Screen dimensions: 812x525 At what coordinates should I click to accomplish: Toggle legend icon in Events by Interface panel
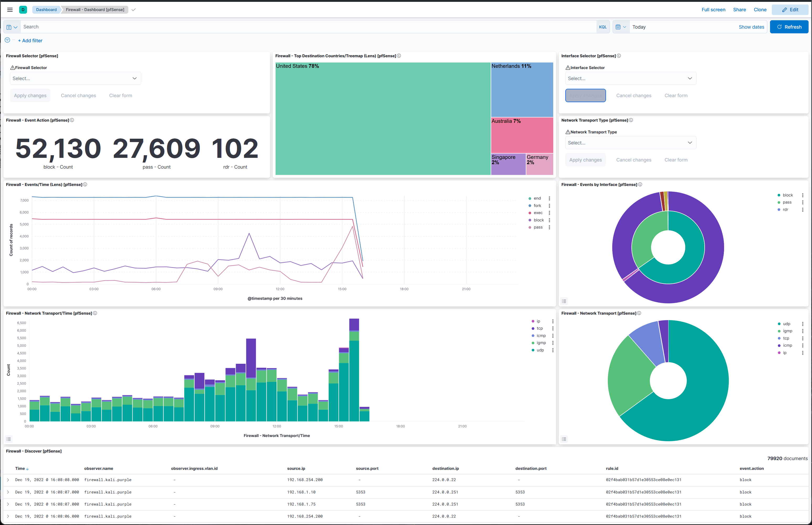(564, 301)
